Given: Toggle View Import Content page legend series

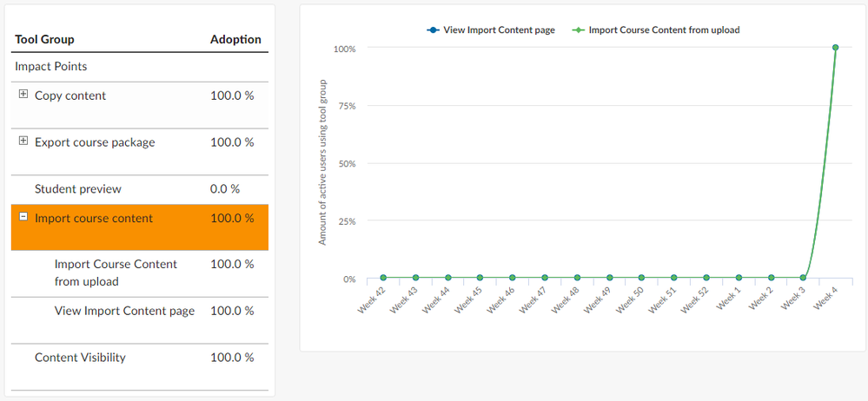Looking at the screenshot, I should [491, 30].
